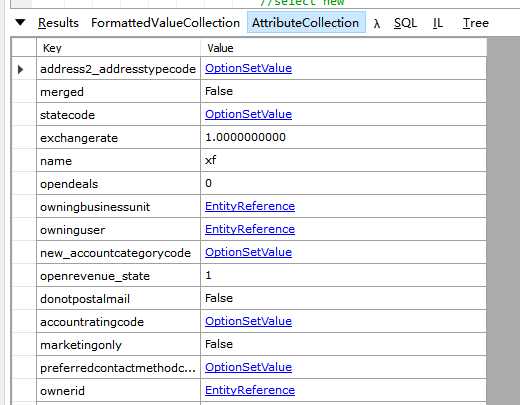Select the exchangerate key cell
This screenshot has width=520, height=405.
tap(118, 137)
